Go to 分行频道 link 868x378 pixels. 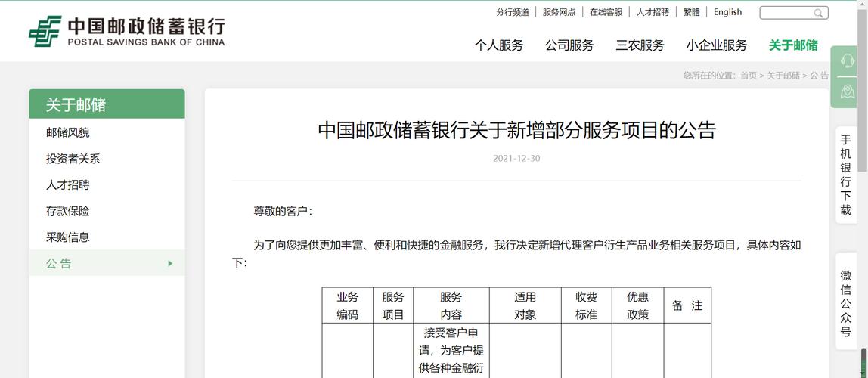point(513,12)
